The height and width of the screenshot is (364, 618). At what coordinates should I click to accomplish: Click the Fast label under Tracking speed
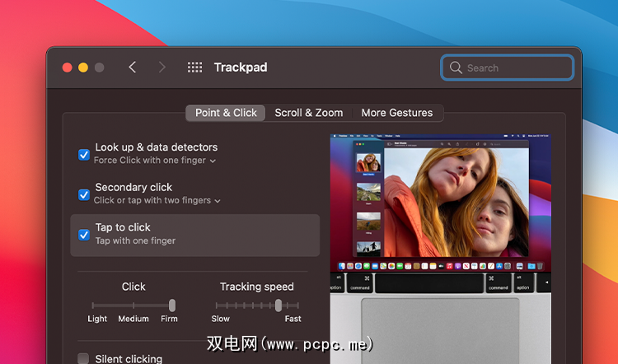[x=293, y=319]
